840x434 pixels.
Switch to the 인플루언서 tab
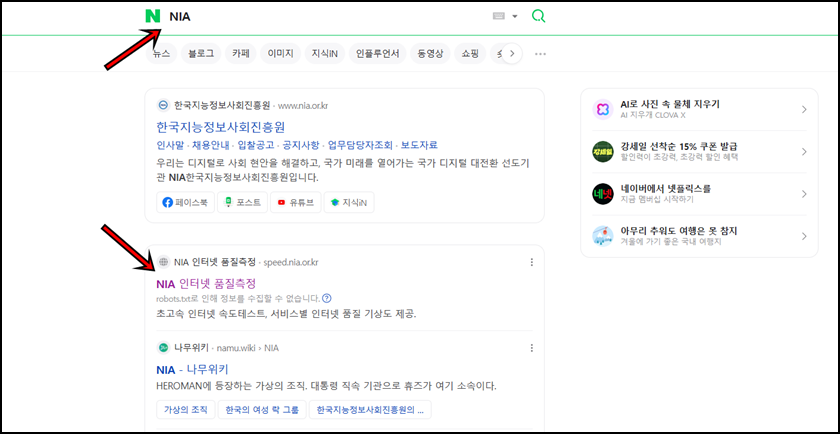point(377,54)
